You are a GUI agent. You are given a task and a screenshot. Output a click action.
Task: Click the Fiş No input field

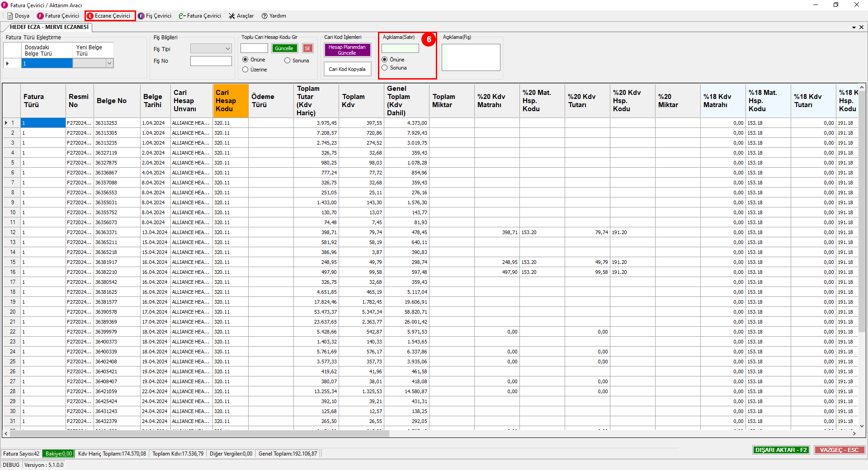tap(211, 61)
